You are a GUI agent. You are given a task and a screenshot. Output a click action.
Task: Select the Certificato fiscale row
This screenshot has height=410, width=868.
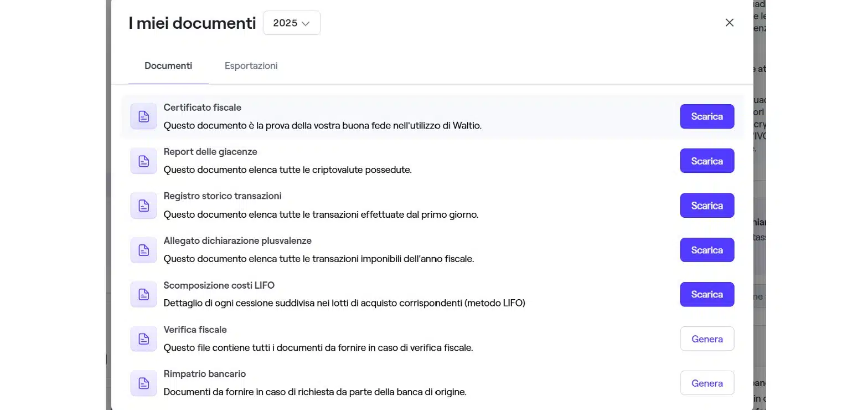point(387,116)
